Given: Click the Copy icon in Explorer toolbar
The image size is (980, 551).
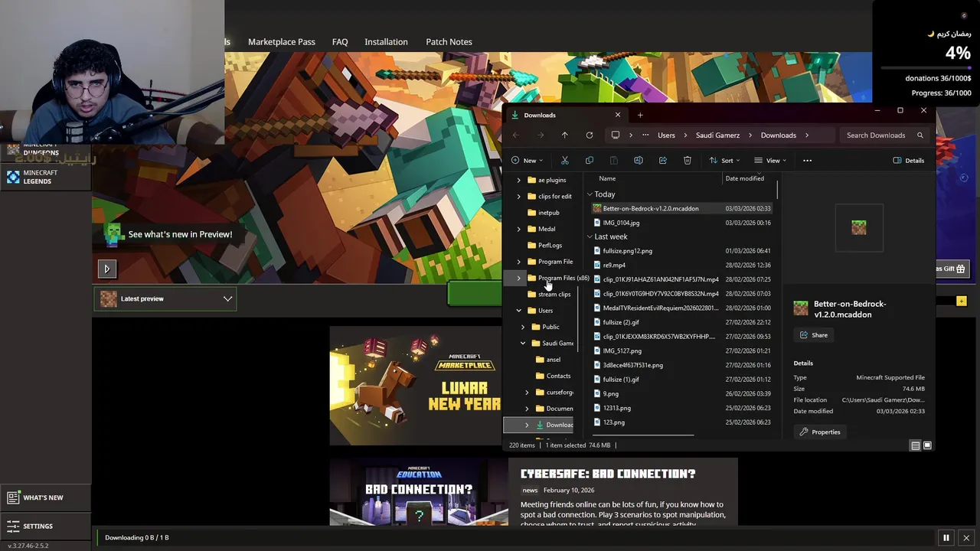Looking at the screenshot, I should tap(590, 161).
